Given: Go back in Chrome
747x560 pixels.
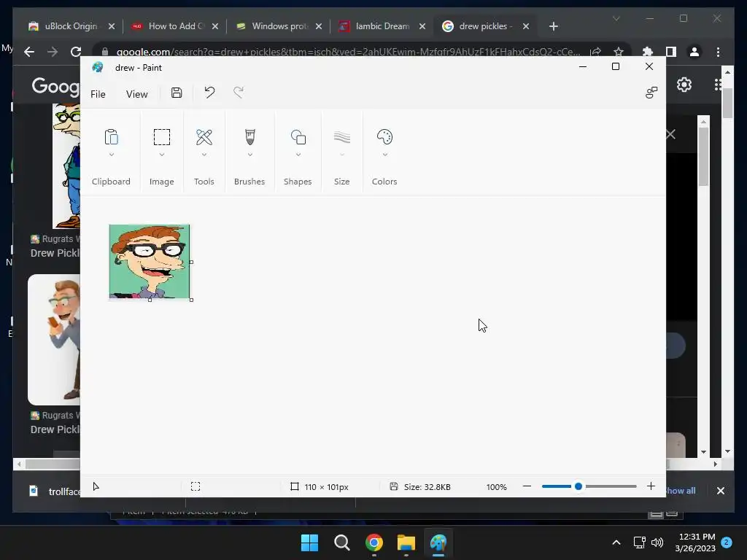Looking at the screenshot, I should coord(29,52).
